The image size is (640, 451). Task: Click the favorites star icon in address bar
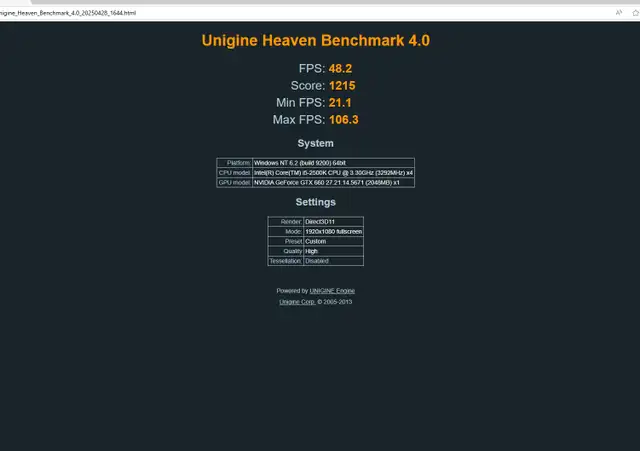[x=636, y=13]
